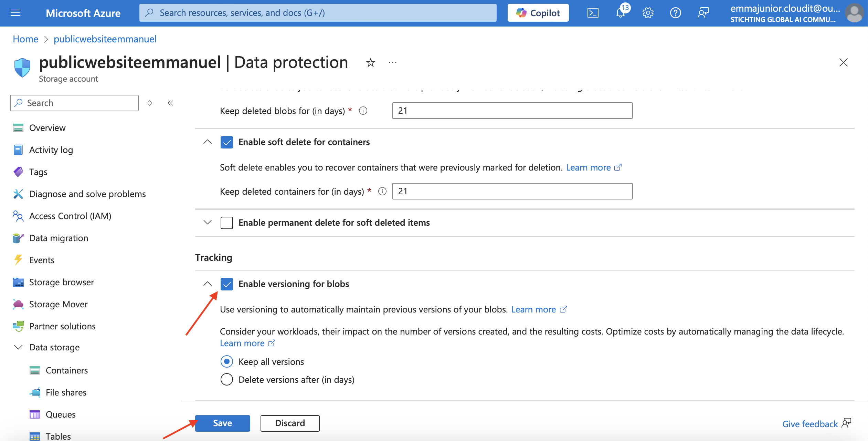The image size is (868, 441).
Task: Click the Storage Mover cloud icon
Action: tap(18, 304)
